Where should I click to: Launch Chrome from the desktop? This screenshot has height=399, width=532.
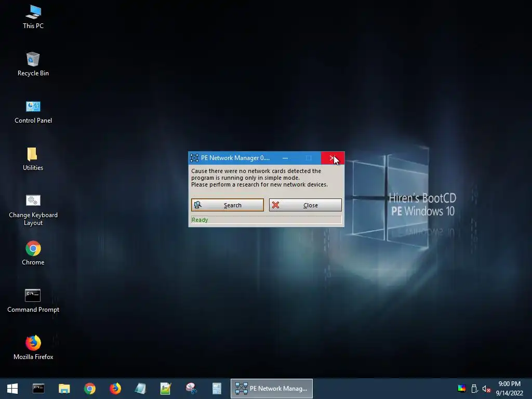tap(33, 253)
